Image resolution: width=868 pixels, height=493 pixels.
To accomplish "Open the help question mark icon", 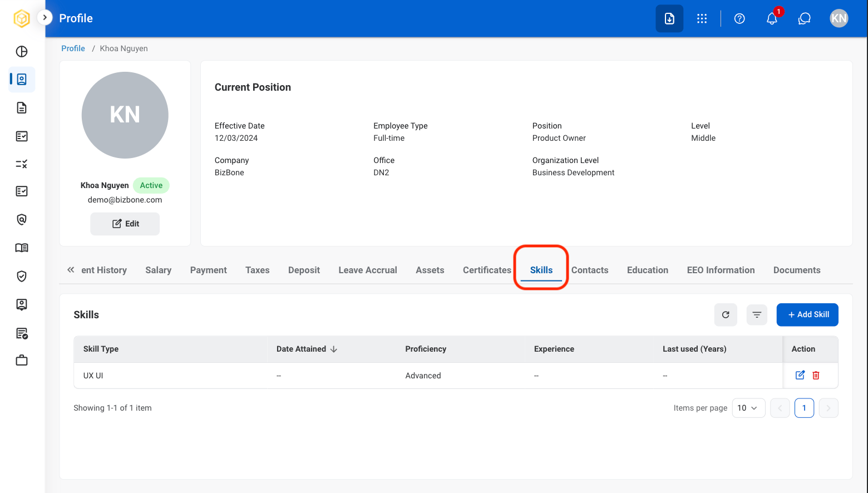I will coord(739,18).
